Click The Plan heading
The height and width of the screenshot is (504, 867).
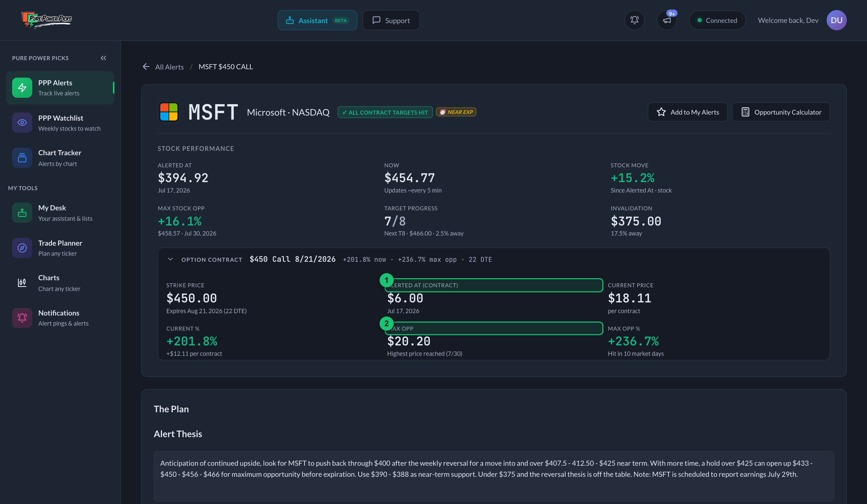[x=171, y=409]
